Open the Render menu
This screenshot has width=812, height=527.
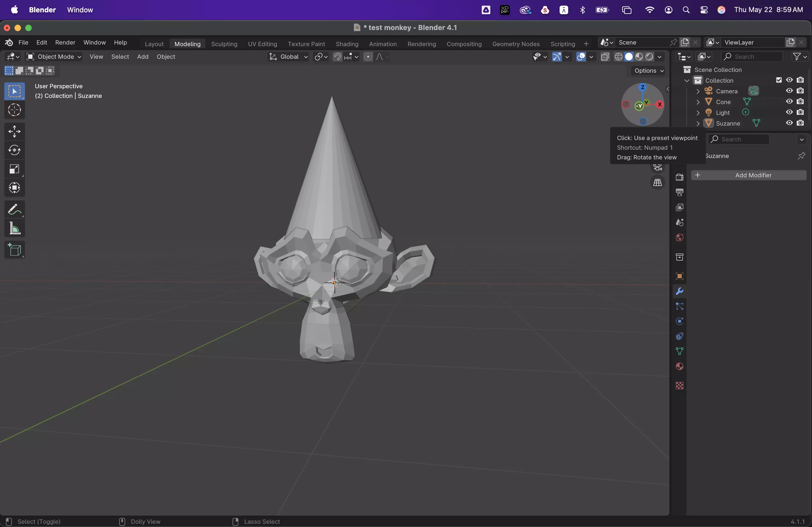pos(65,42)
